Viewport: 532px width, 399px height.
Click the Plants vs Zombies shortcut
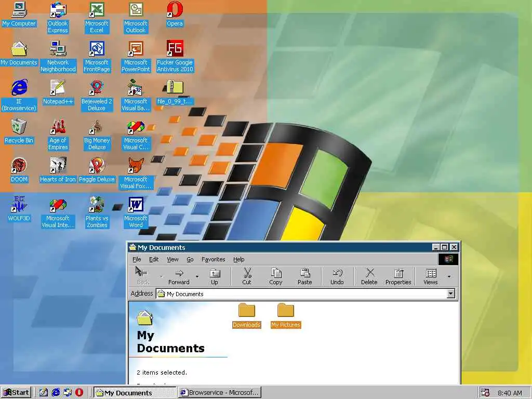(x=97, y=212)
